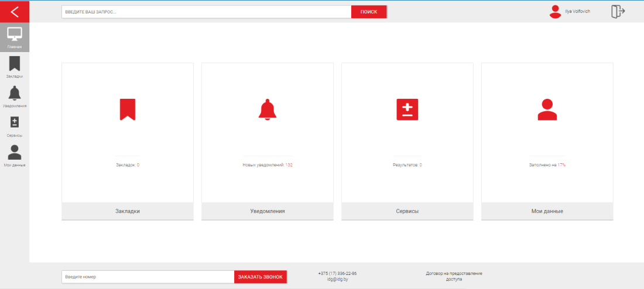Image resolution: width=644 pixels, height=289 pixels.
Task: Click large red plus-minus services icon
Action: 407,109
